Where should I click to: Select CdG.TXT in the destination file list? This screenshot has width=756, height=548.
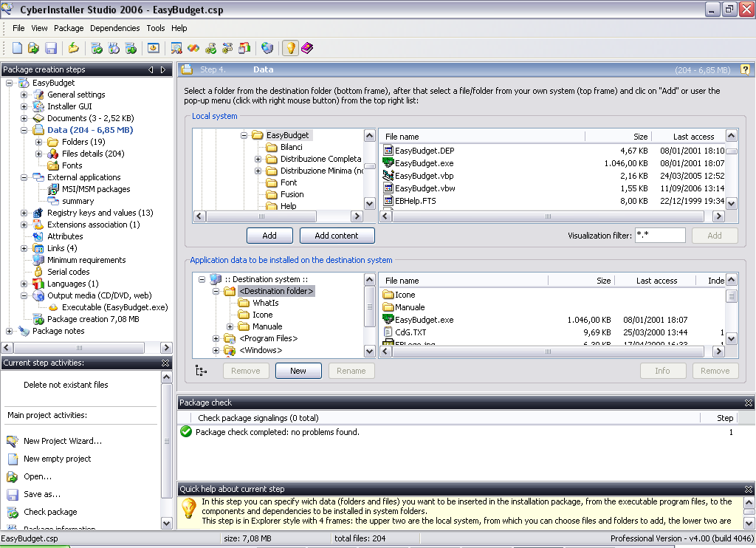coord(410,332)
